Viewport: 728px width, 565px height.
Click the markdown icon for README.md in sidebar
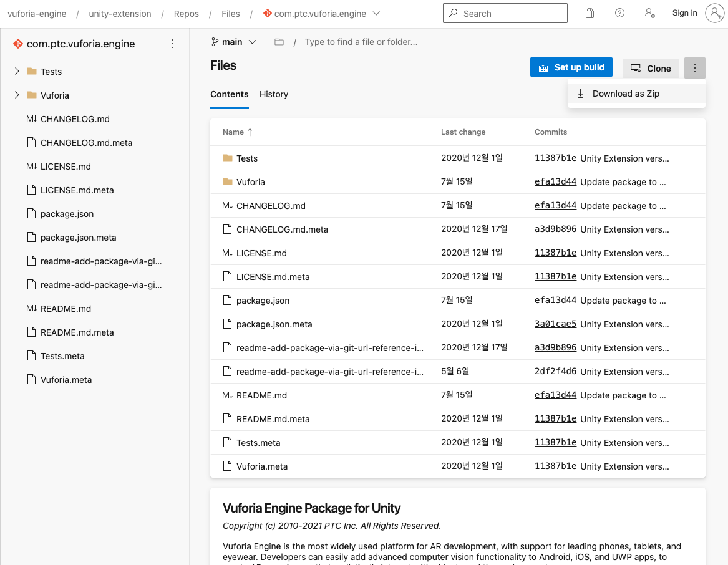[32, 308]
